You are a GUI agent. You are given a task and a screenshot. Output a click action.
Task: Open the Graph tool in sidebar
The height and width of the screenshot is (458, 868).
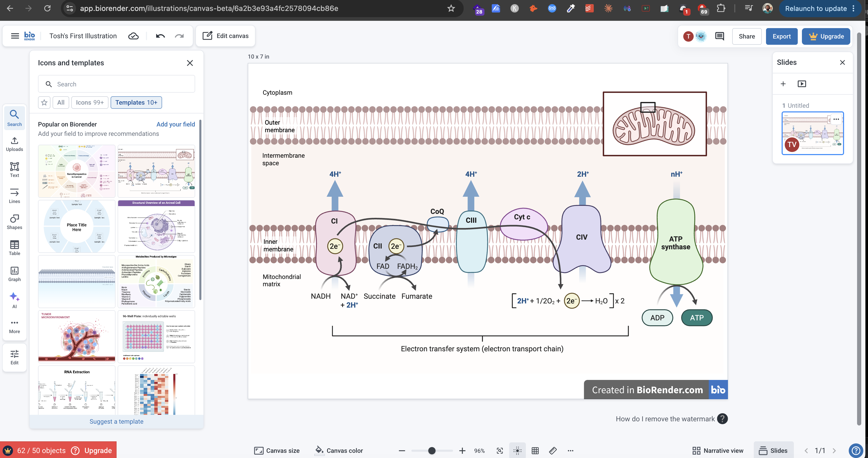14,274
